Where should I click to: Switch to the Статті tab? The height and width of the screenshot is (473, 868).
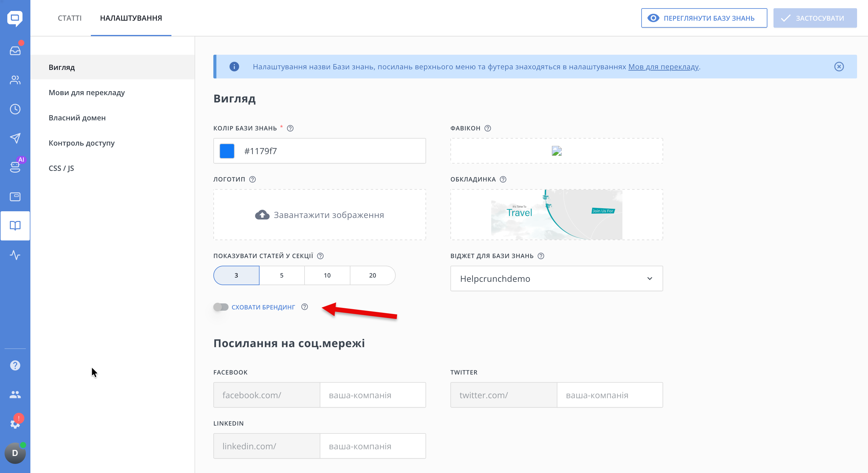coord(70,18)
